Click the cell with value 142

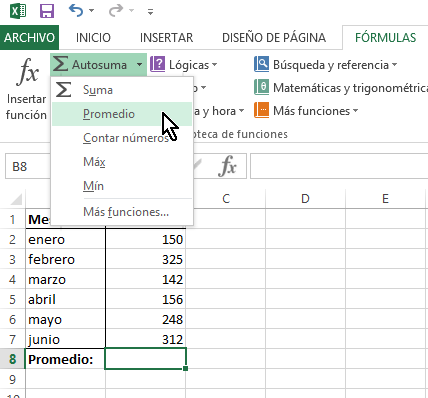[145, 279]
